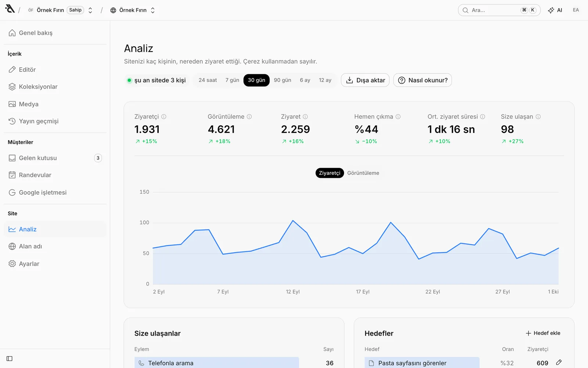Open the EA user avatar menu

[x=576, y=10]
